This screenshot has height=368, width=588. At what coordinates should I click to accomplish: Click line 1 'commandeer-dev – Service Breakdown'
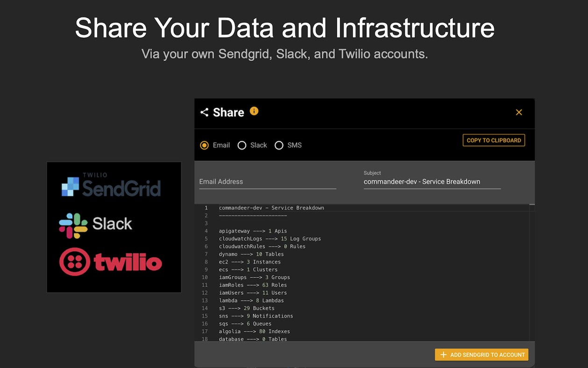[271, 208]
